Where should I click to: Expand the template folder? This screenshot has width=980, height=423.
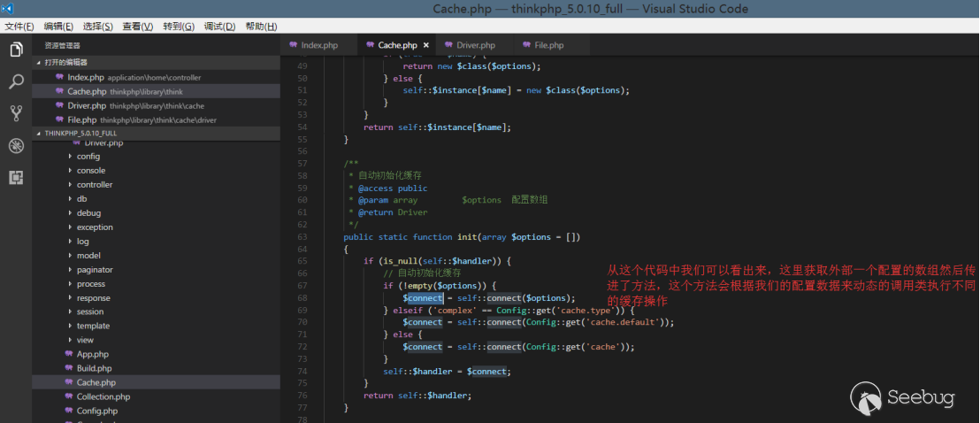point(93,326)
